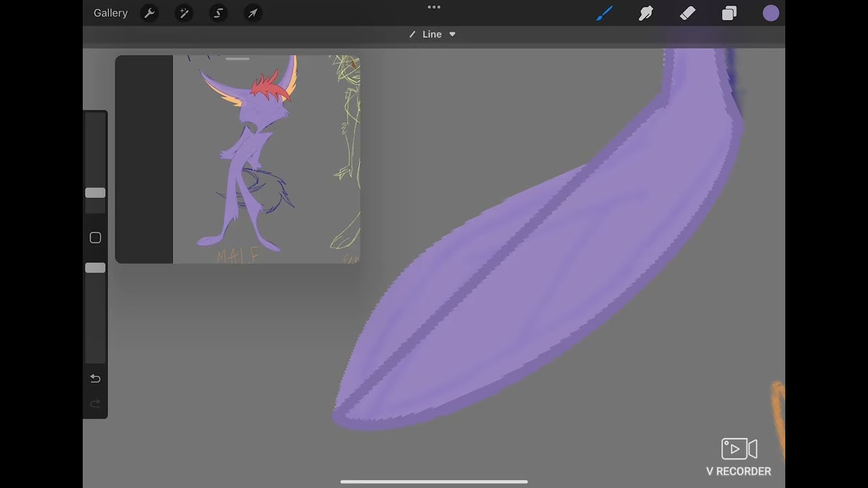Open the Layers panel
The image size is (868, 488).
pos(729,13)
